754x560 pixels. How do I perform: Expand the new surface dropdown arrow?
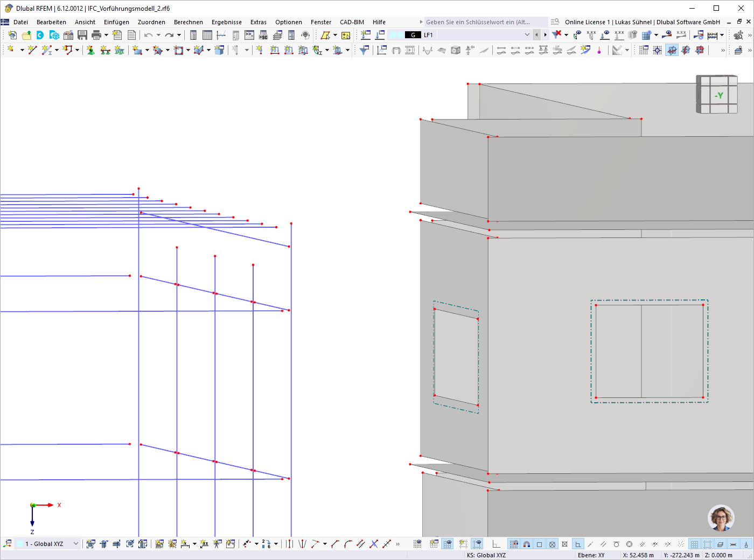click(x=147, y=50)
